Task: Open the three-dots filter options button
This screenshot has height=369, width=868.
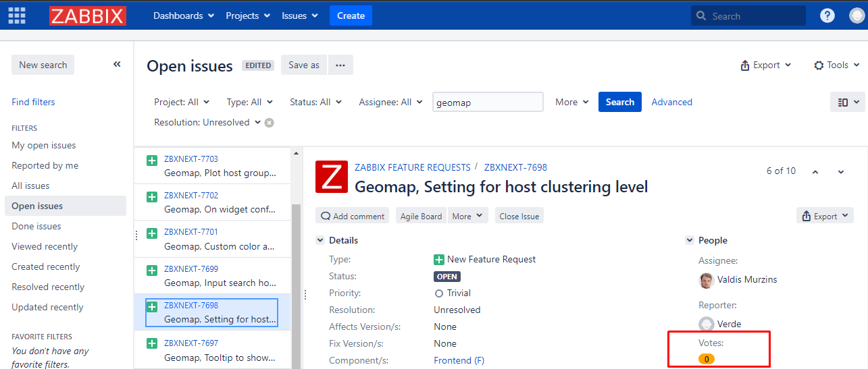Action: coord(340,65)
